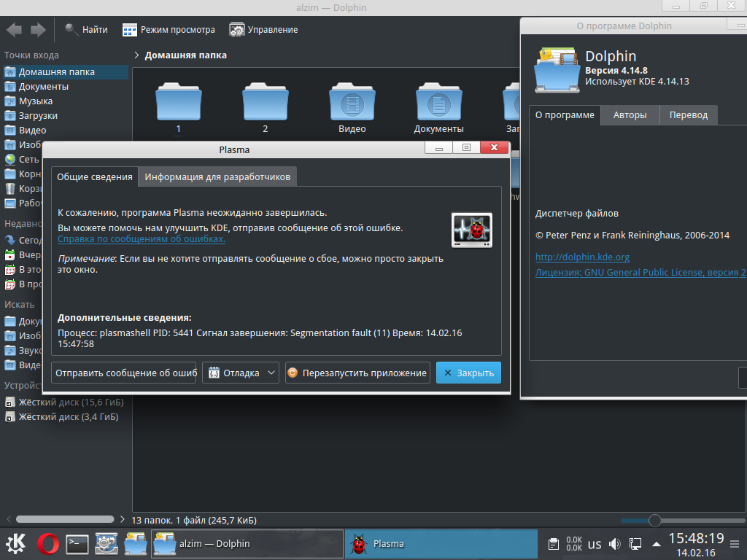The image size is (747, 560).
Task: Open the KDE application launcher
Action: 16,543
